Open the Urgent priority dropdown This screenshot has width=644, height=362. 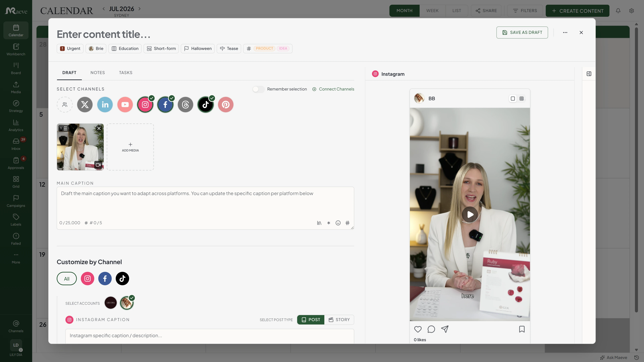[x=70, y=48]
